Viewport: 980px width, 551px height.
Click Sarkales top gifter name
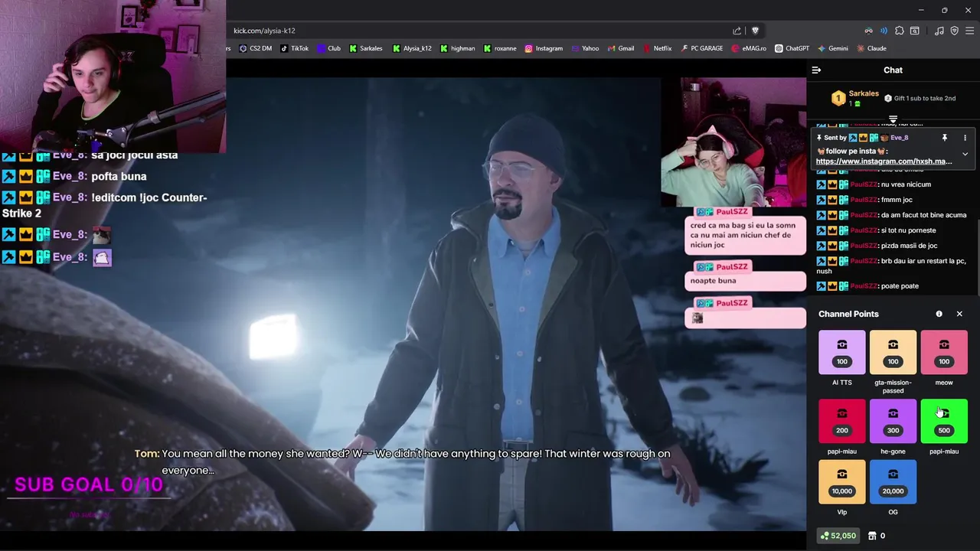[x=864, y=93]
